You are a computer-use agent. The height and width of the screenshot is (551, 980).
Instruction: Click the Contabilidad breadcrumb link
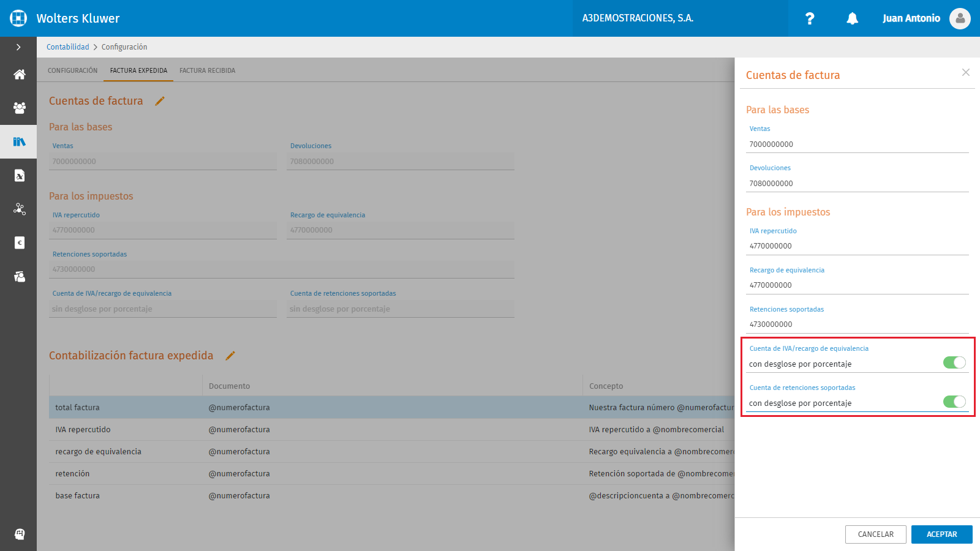tap(68, 47)
